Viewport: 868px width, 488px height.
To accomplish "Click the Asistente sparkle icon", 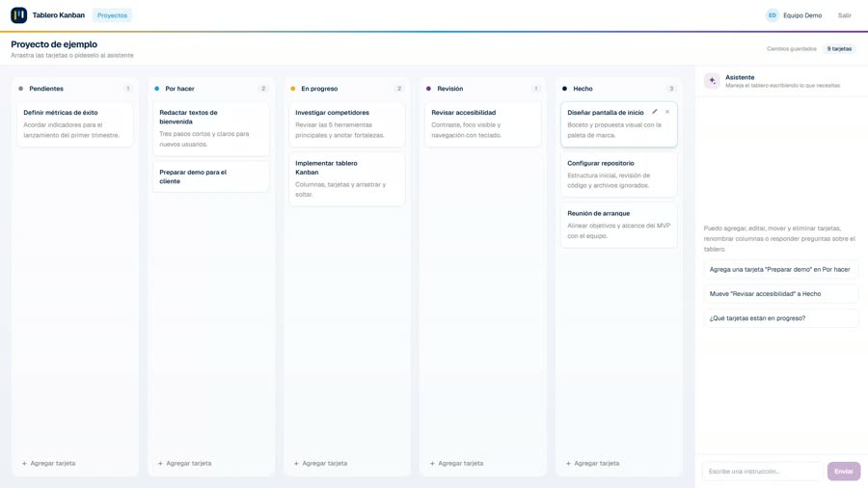I will point(712,81).
